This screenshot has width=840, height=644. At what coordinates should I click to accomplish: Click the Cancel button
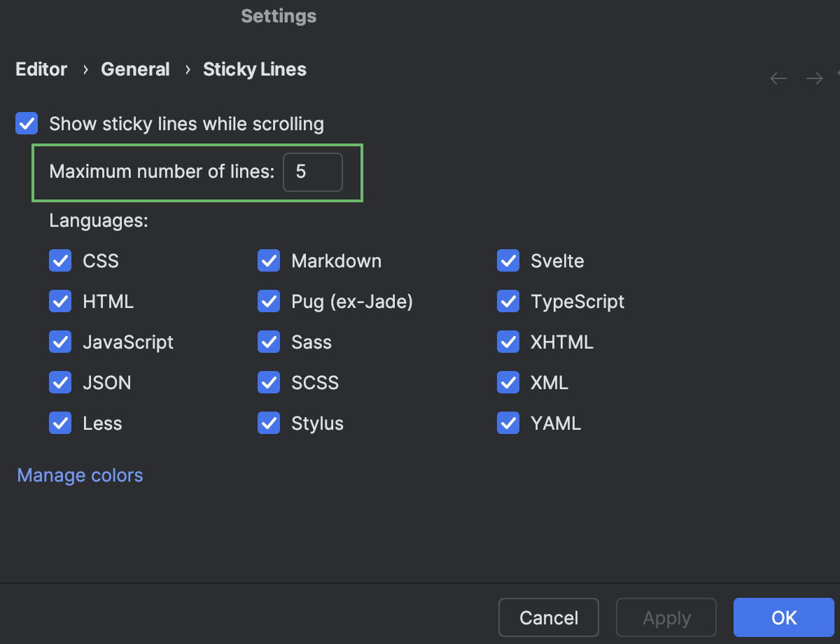pos(548,617)
